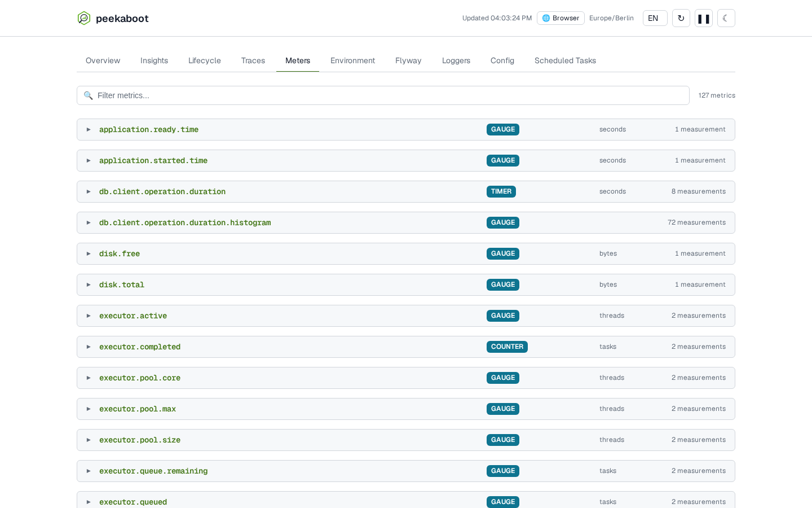Click the globe Browser timezone button
812x508 pixels.
point(561,18)
